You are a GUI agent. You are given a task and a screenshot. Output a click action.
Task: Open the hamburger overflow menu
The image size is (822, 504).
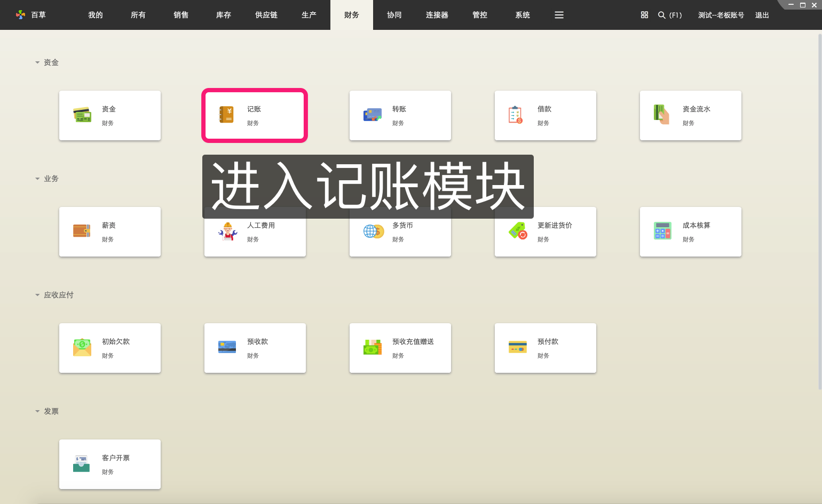(559, 15)
